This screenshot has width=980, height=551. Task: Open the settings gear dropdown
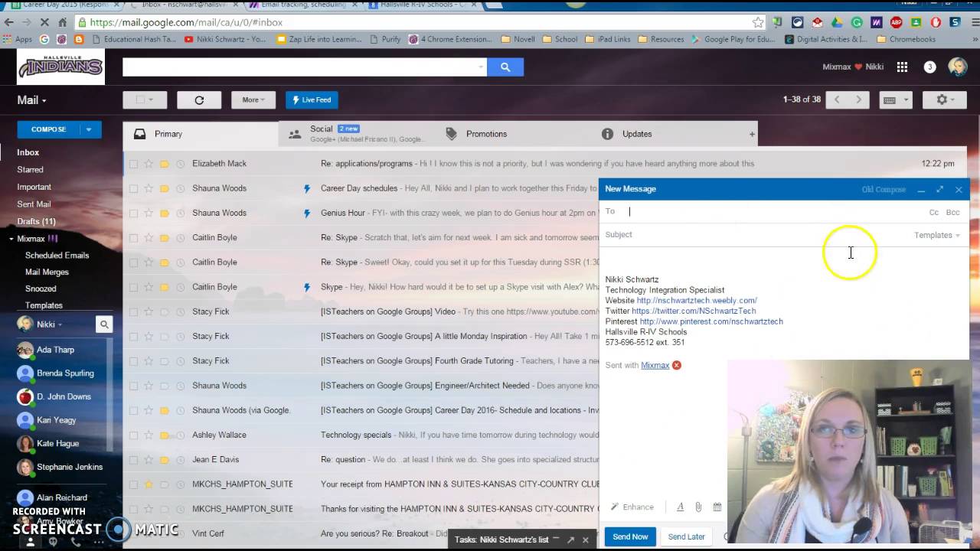coord(946,99)
